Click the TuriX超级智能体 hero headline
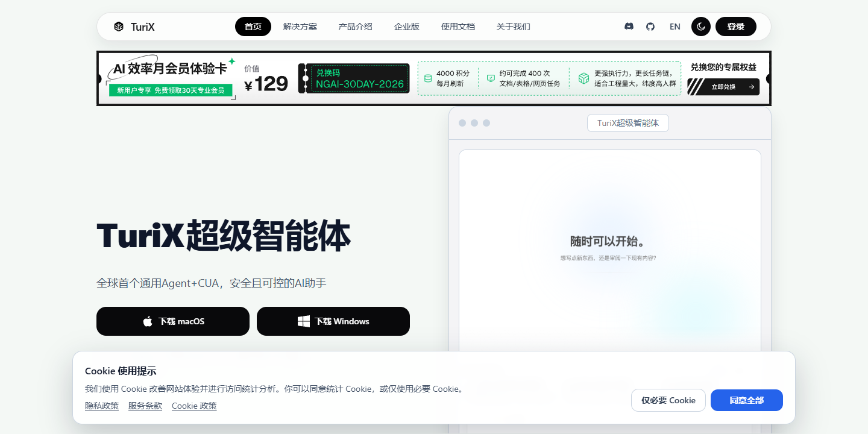868x434 pixels. click(224, 236)
